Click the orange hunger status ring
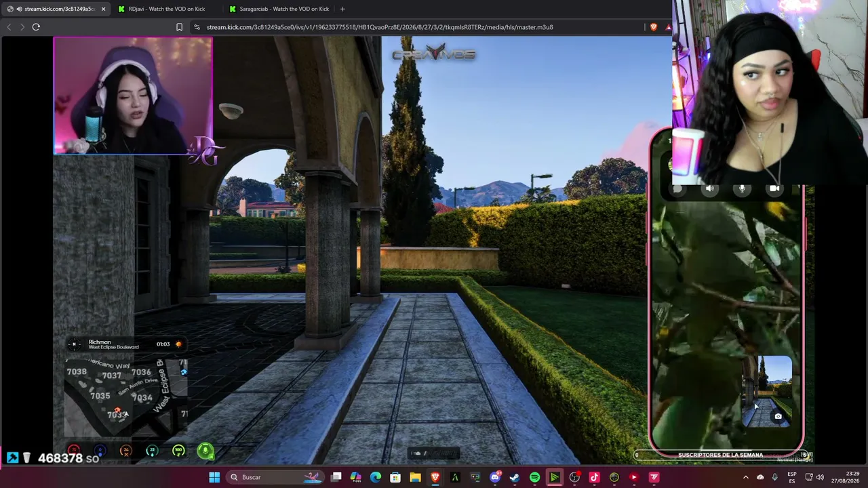Screen dimensions: 868x488 click(125, 451)
